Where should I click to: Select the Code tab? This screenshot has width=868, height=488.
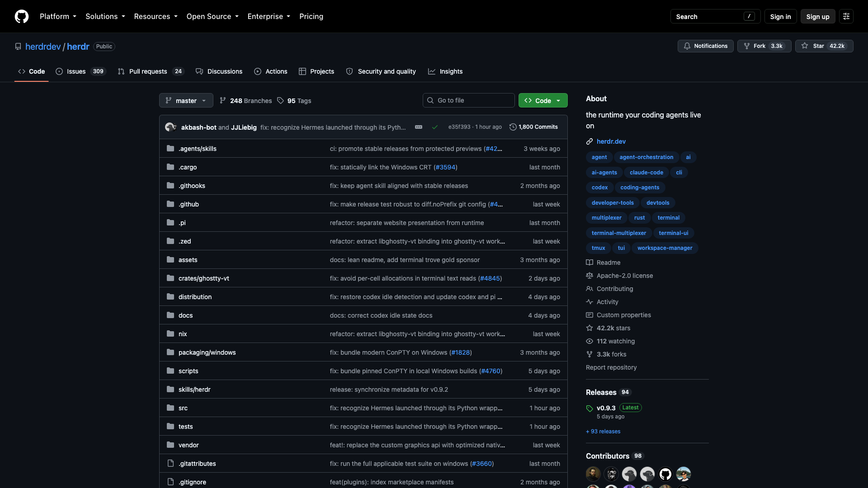coord(32,71)
